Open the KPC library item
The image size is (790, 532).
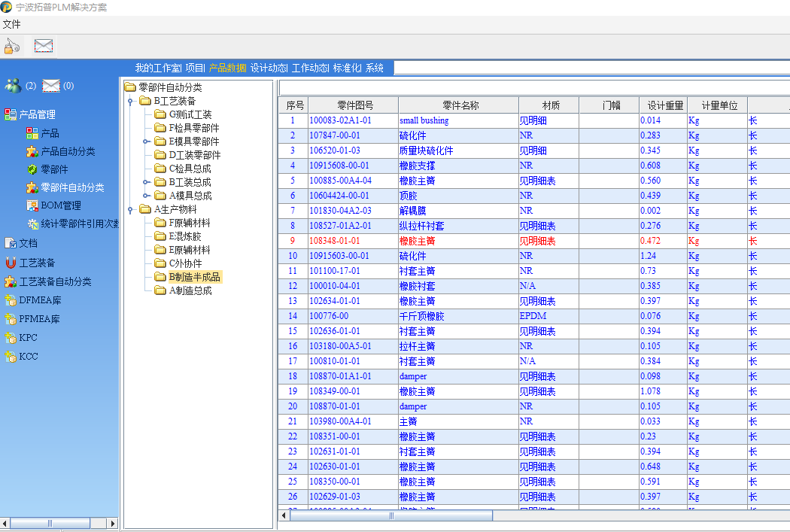click(11, 338)
